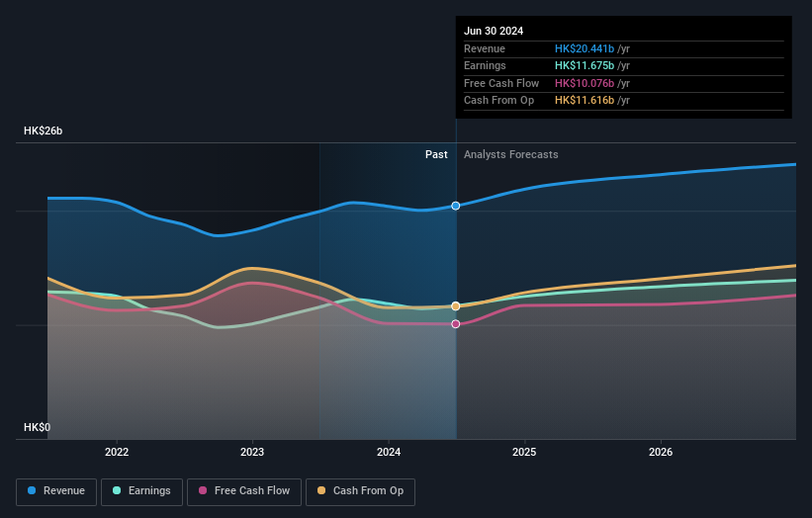Image resolution: width=812 pixels, height=518 pixels.
Task: Click the Cash From Op label in tooltip
Action: (498, 101)
